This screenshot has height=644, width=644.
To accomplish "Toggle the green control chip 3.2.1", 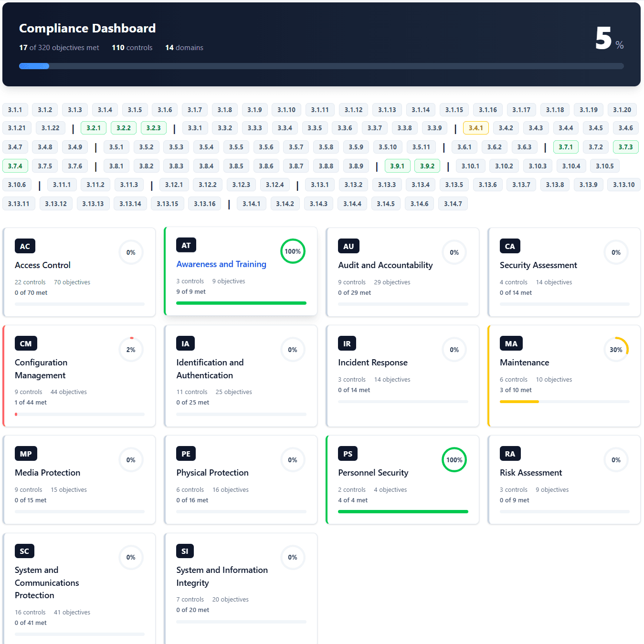I will (x=94, y=128).
